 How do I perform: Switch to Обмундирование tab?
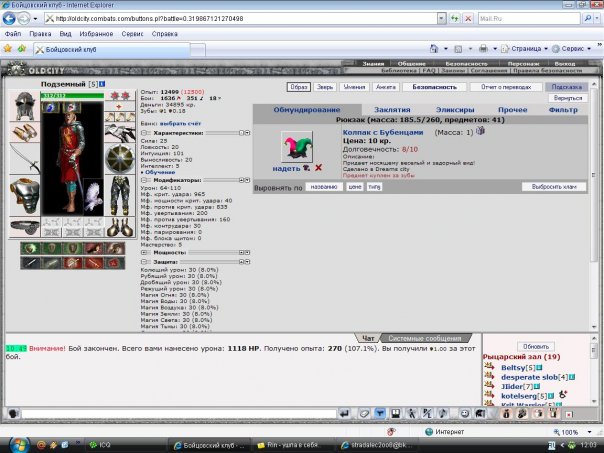307,110
